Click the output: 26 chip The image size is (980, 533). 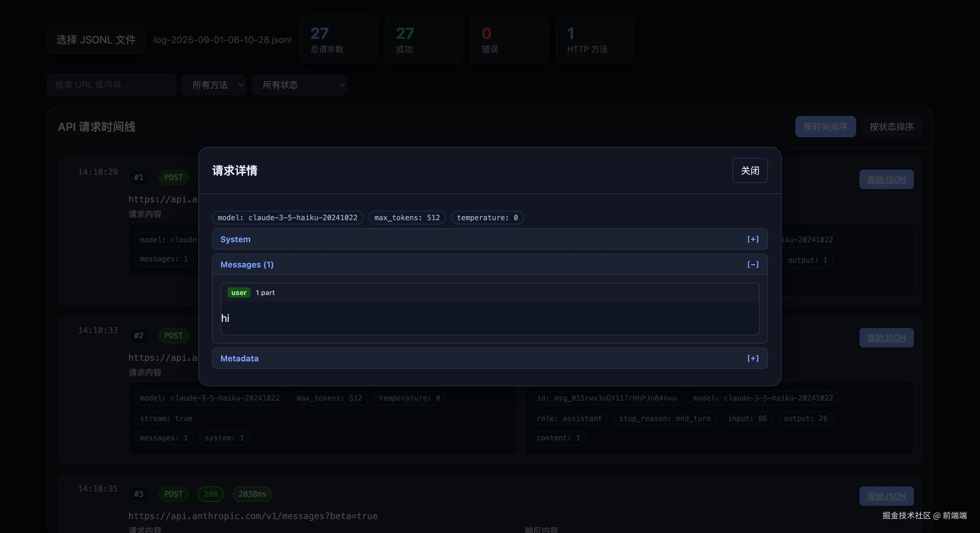pos(805,418)
